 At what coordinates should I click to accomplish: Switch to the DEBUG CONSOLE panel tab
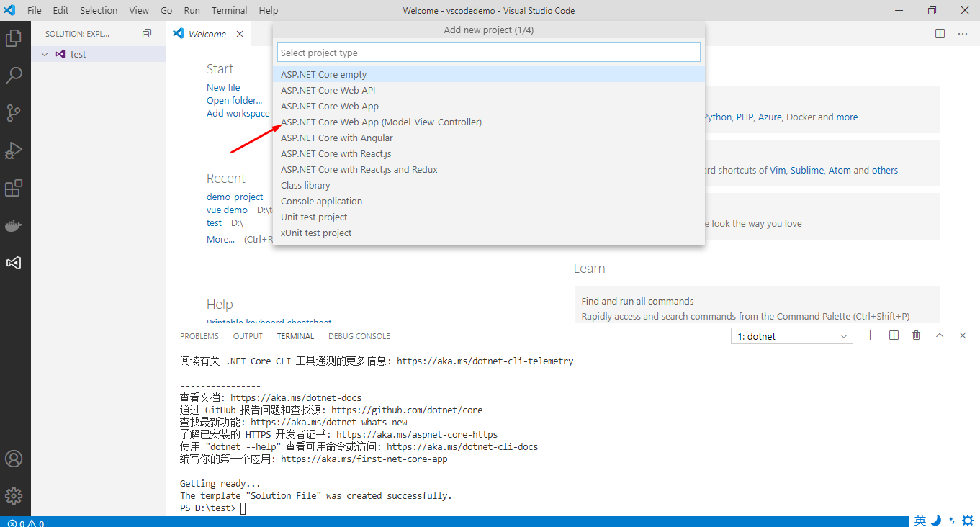click(x=359, y=336)
